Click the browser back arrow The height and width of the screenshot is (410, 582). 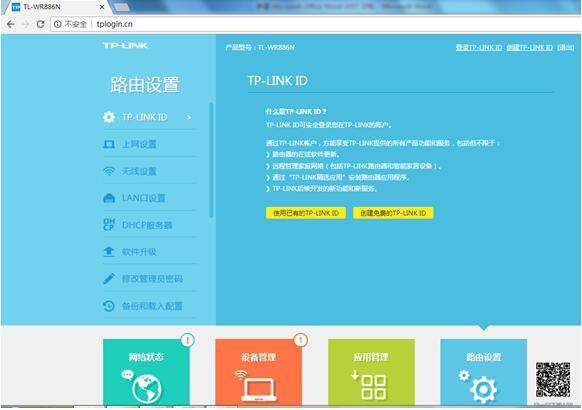(10, 24)
